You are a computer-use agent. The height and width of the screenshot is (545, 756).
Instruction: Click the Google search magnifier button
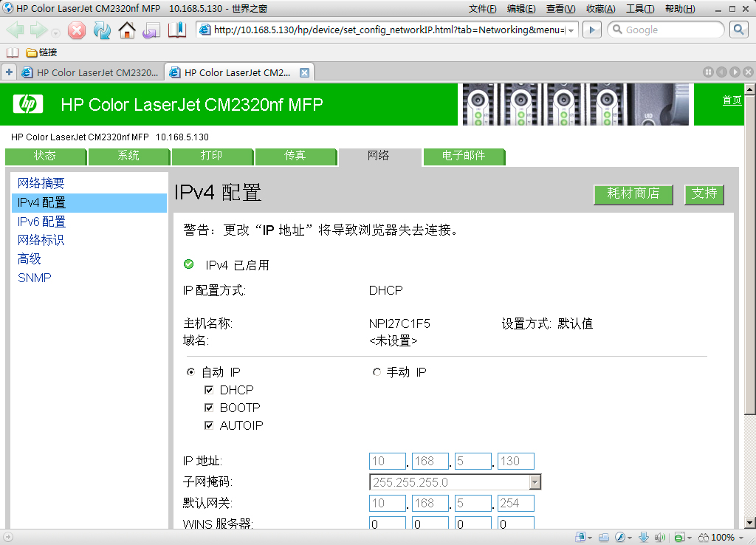tap(738, 30)
